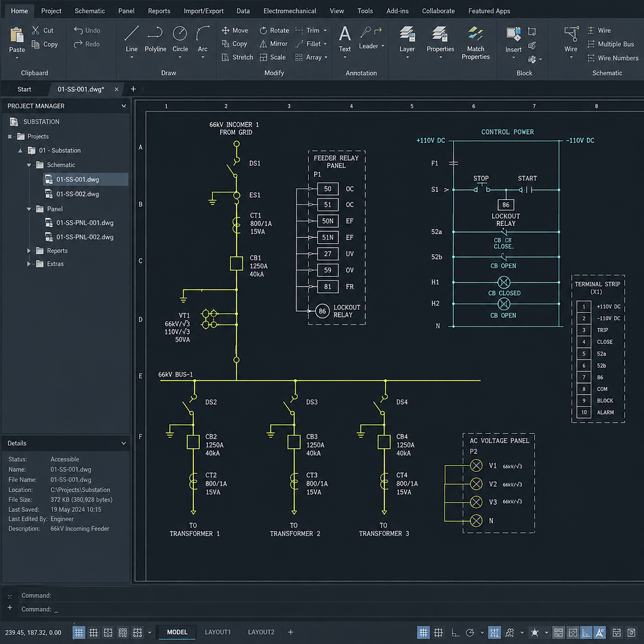Add a new drawing tab with plus
Image resolution: width=644 pixels, height=644 pixels.
tap(133, 89)
